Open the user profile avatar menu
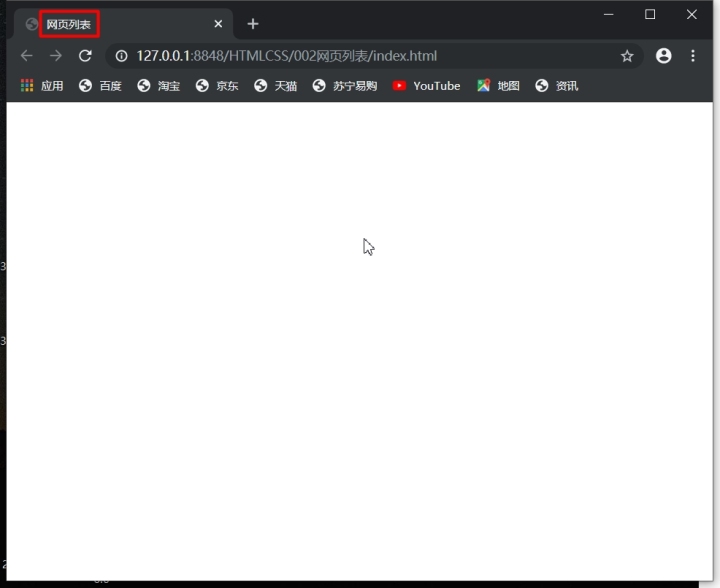The image size is (720, 588). pyautogui.click(x=663, y=56)
